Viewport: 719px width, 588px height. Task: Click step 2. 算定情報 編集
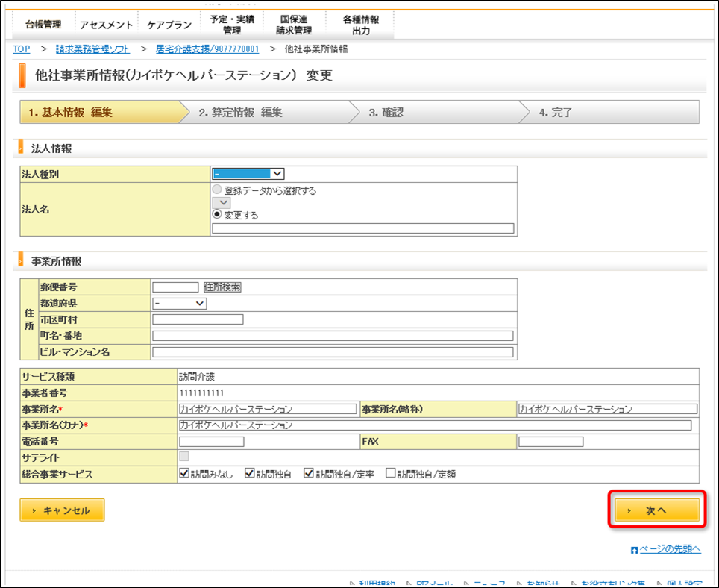point(269,113)
